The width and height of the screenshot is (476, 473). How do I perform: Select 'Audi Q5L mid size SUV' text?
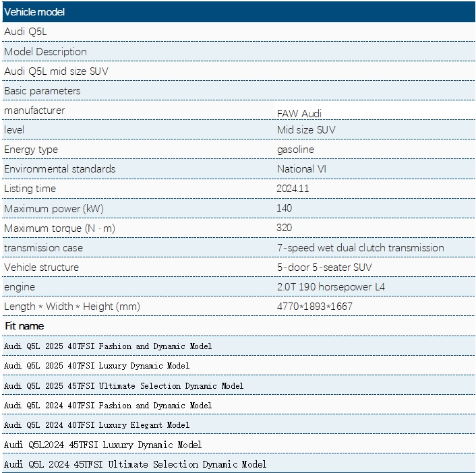pos(56,71)
